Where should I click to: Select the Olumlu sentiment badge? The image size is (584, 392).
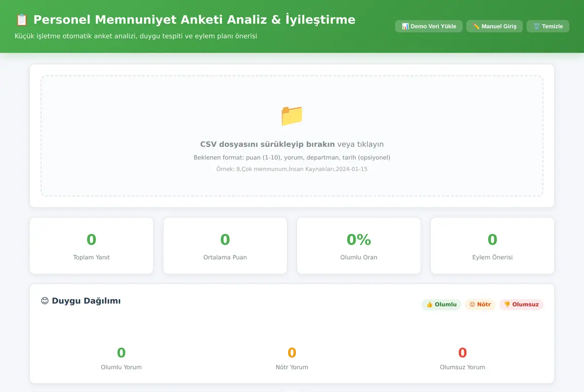(x=441, y=304)
